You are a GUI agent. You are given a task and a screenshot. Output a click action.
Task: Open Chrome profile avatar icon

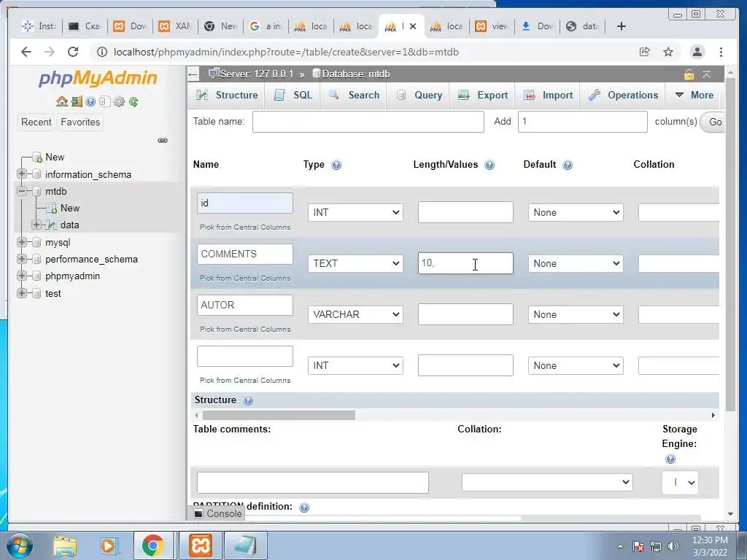(697, 52)
